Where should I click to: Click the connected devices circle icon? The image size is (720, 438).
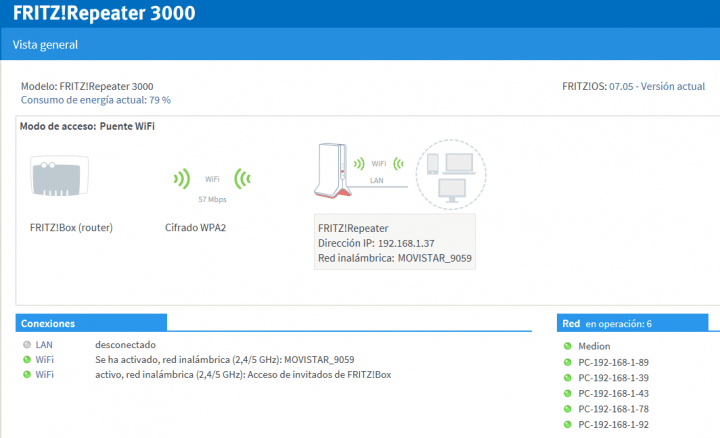(x=451, y=175)
